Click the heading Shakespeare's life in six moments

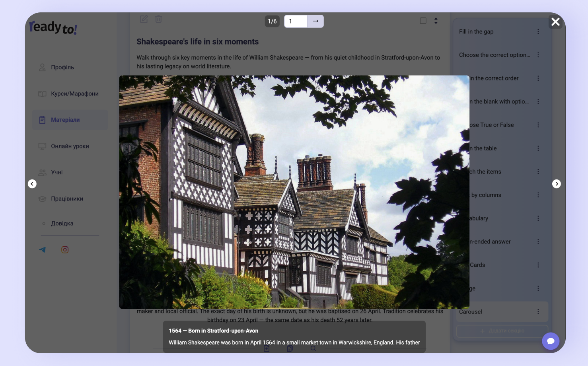click(198, 42)
